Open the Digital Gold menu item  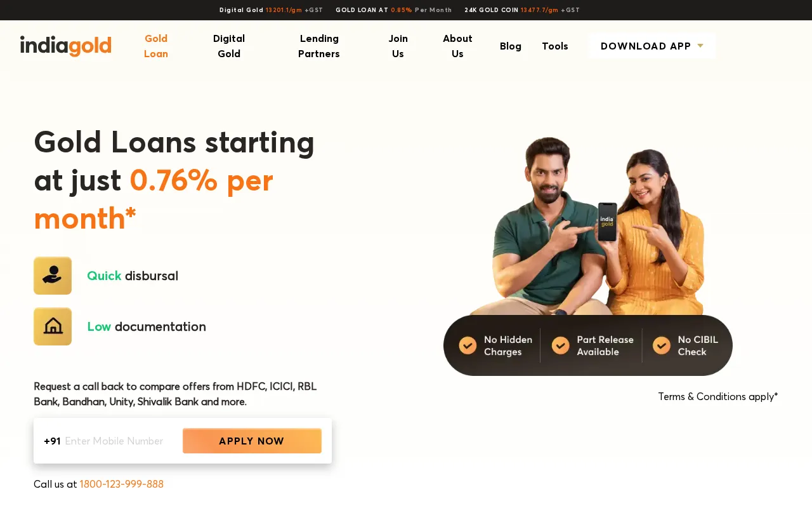click(229, 46)
